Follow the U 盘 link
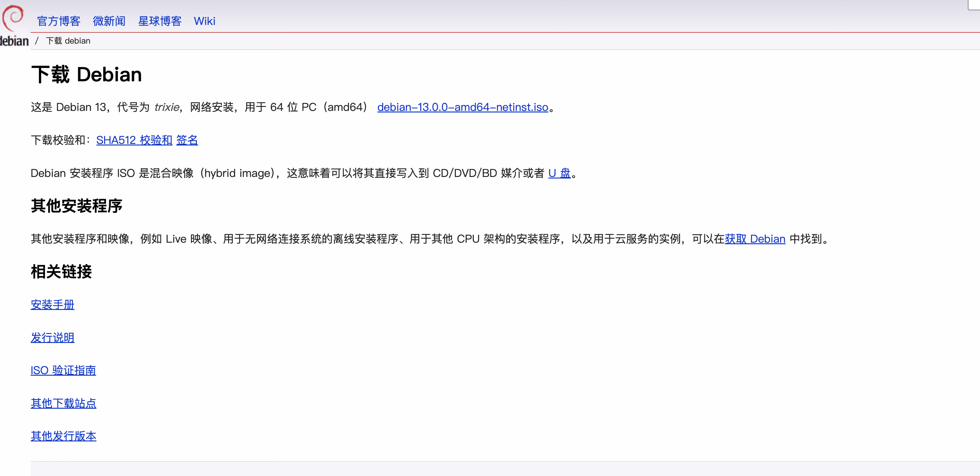Image resolution: width=980 pixels, height=476 pixels. [559, 173]
